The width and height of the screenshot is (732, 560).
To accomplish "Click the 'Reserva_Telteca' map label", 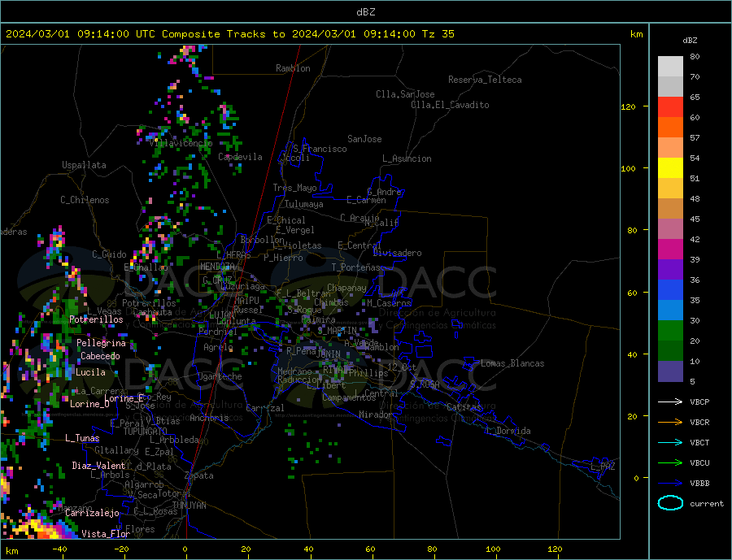I will click(x=485, y=80).
